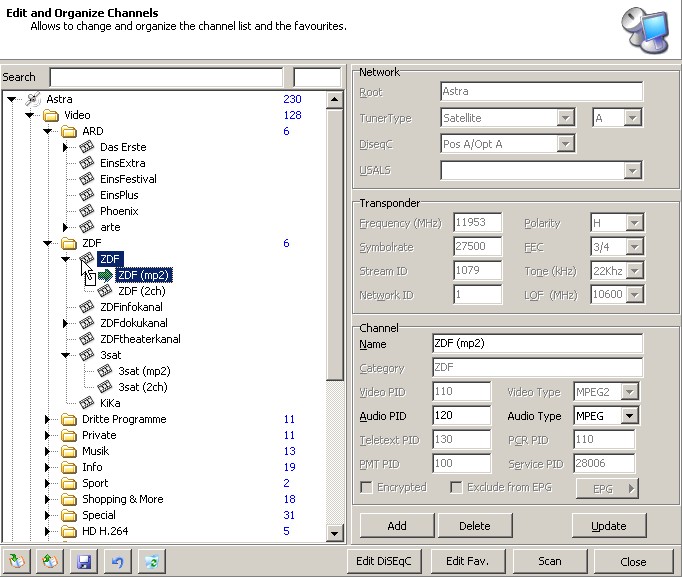Click the ZDF (2ch) film strip icon
This screenshot has height=577, width=682.
[104, 291]
